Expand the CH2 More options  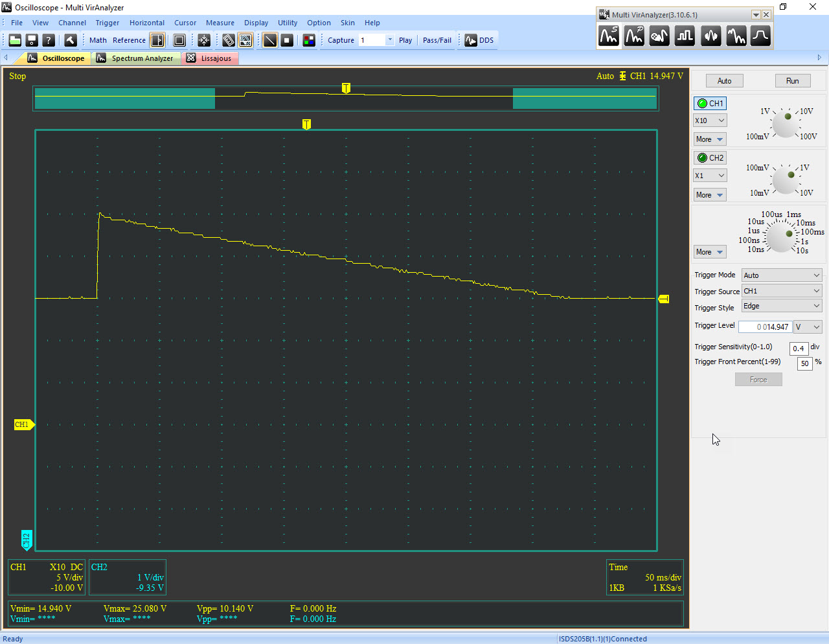point(710,195)
